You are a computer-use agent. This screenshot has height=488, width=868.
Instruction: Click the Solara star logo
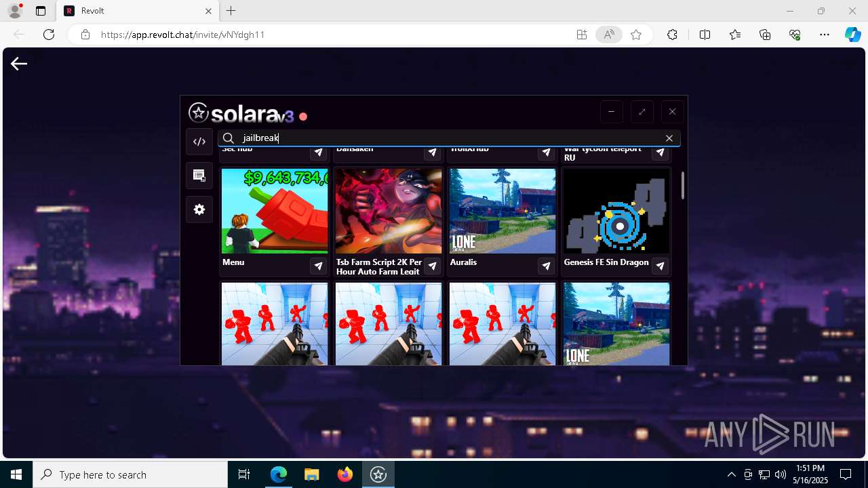point(198,113)
